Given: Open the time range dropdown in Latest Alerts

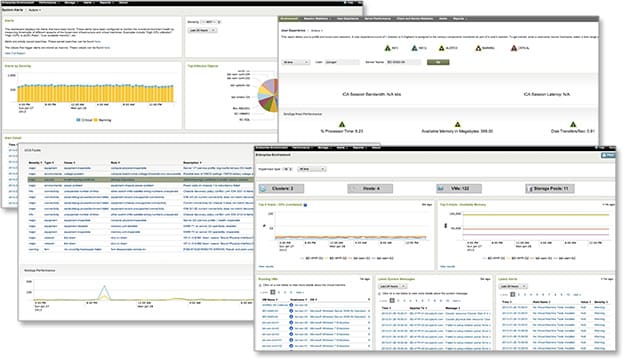Looking at the screenshot, I should (513, 286).
